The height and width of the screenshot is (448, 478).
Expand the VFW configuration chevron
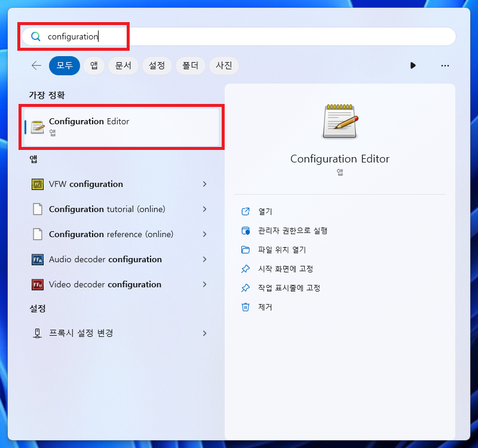204,184
